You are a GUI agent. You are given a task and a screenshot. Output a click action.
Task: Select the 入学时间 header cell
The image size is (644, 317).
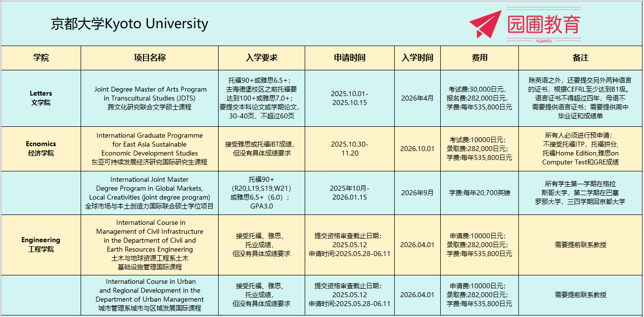coord(417,58)
